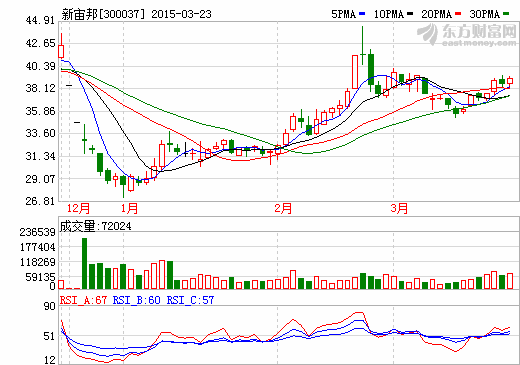This screenshot has height=365, width=520.
Task: Click the 12 RSI axis label
Action: (50, 360)
